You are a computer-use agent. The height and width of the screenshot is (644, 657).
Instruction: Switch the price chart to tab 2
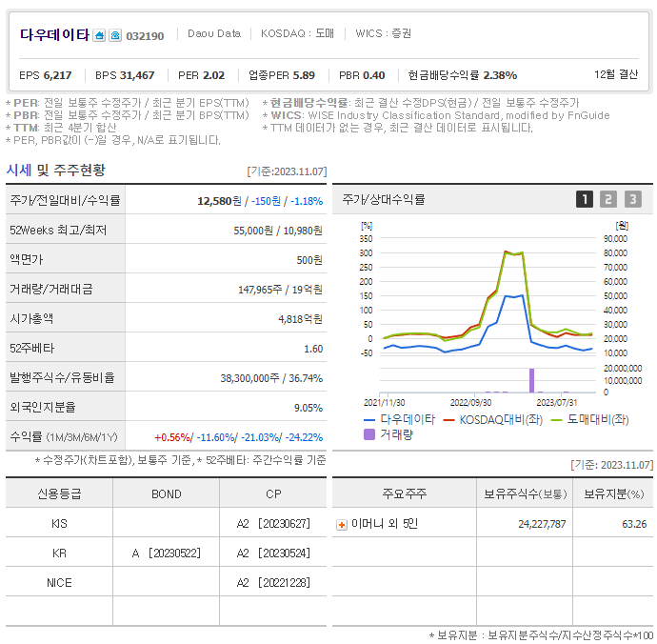coord(608,199)
